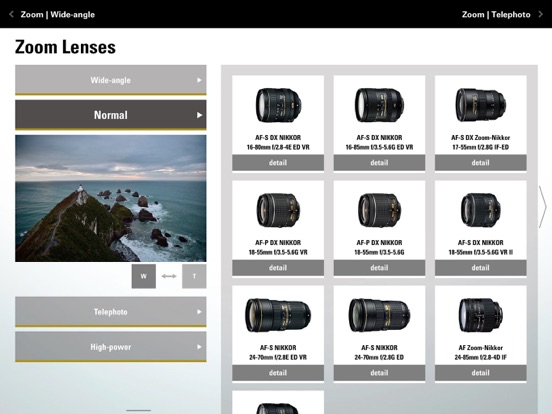552x414 pixels.
Task: Click the arrow on High-power bar
Action: click(199, 347)
